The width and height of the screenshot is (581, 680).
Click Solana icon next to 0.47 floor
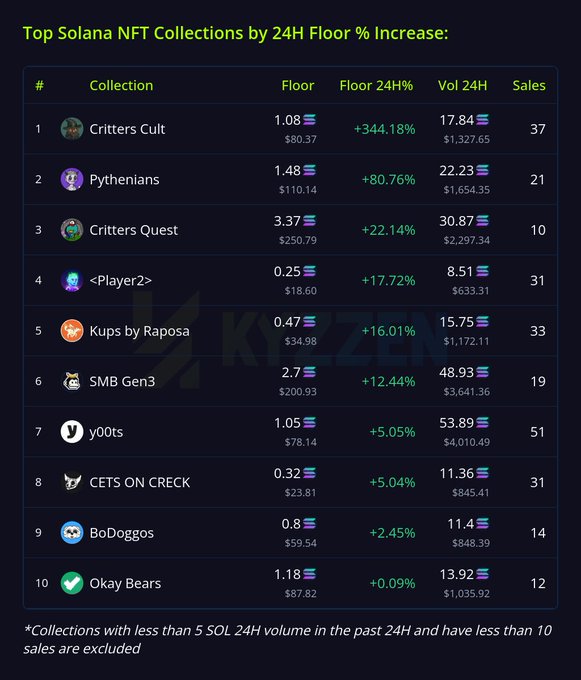(x=310, y=321)
